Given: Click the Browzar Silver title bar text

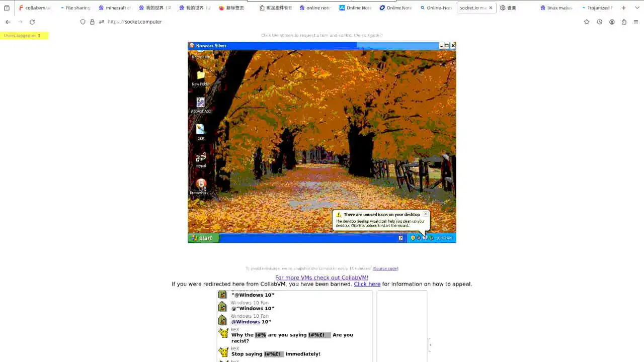Looking at the screenshot, I should tap(211, 46).
